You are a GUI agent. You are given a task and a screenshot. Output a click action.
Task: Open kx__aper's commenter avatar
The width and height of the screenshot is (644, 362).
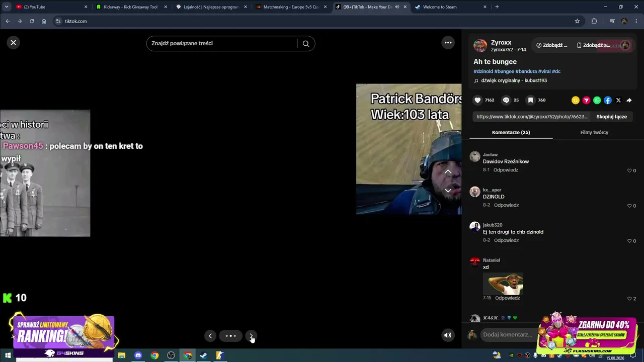coord(475,192)
